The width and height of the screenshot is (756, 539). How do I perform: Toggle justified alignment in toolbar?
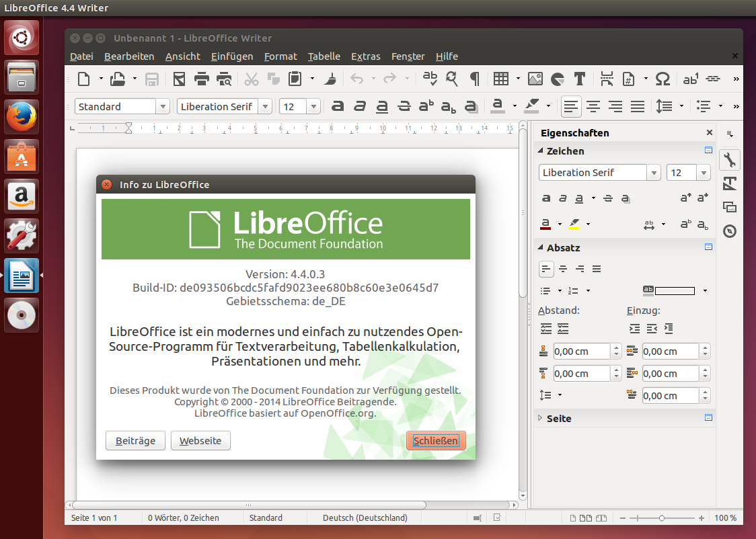click(638, 106)
